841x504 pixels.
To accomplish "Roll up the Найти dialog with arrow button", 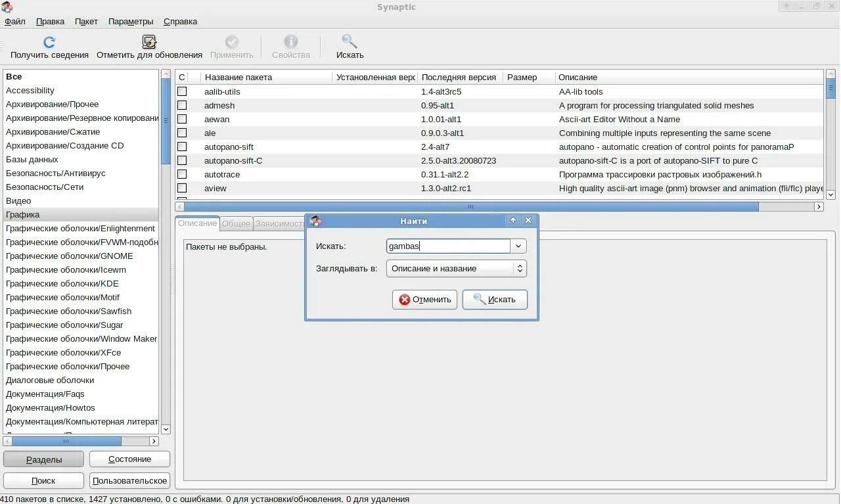I will pos(513,220).
